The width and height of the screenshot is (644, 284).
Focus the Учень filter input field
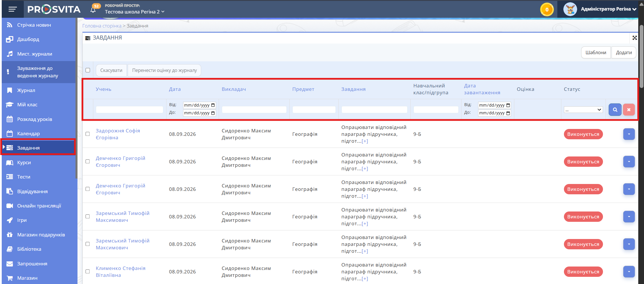(129, 109)
